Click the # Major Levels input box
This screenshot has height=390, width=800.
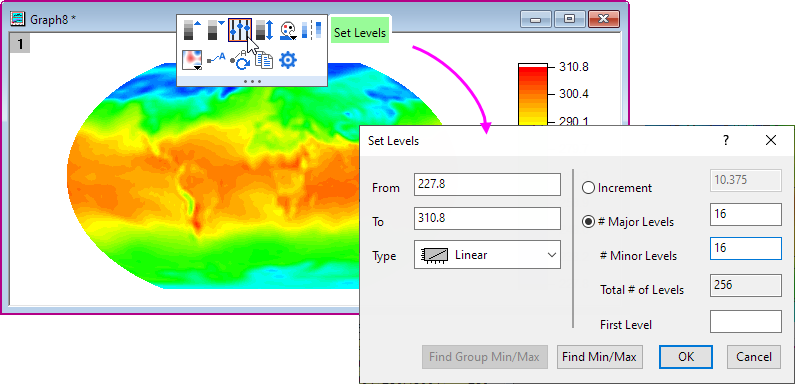pyautogui.click(x=745, y=214)
